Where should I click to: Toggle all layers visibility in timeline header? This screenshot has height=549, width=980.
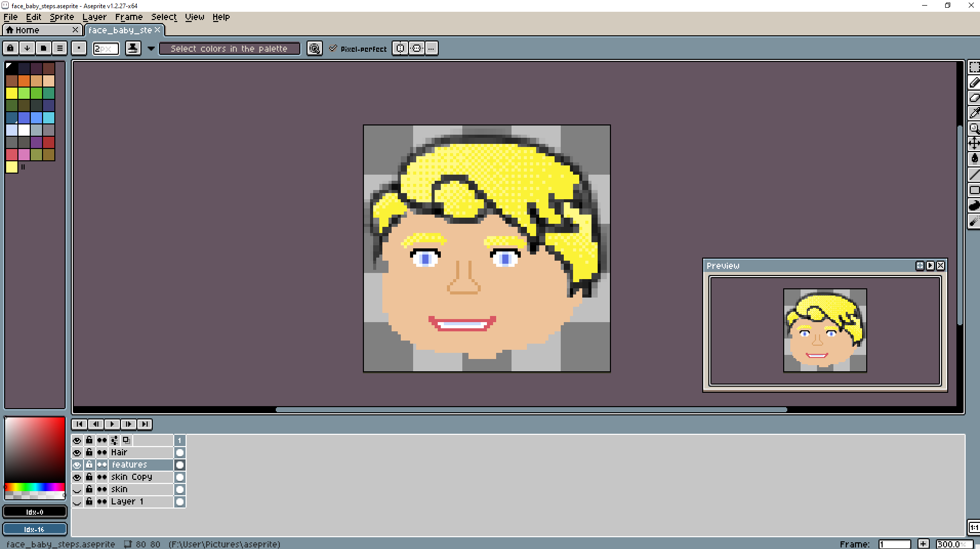pyautogui.click(x=77, y=440)
